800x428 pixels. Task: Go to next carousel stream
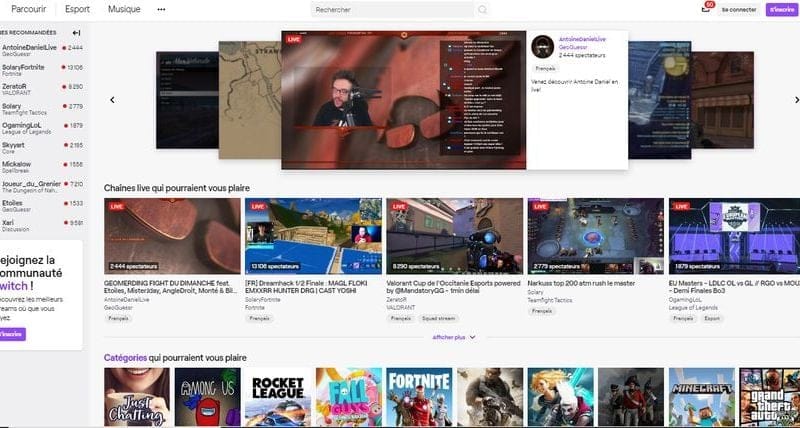(796, 100)
